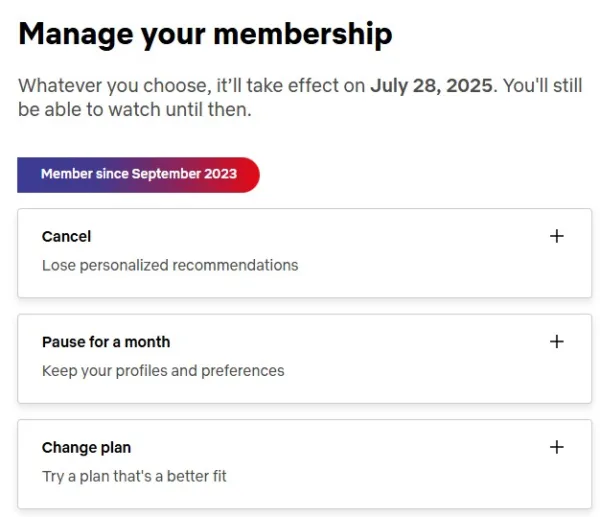Click the Member since September 2023 badge
The image size is (600, 517).
(x=138, y=174)
